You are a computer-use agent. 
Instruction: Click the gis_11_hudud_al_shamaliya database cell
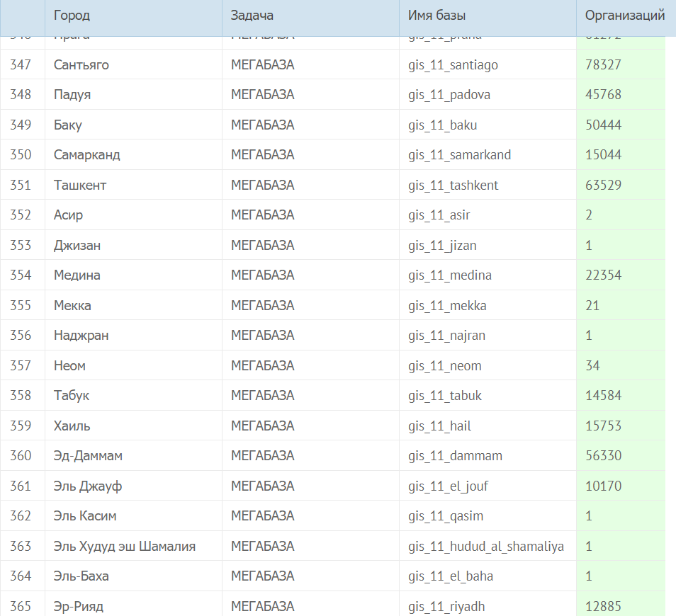click(x=486, y=547)
